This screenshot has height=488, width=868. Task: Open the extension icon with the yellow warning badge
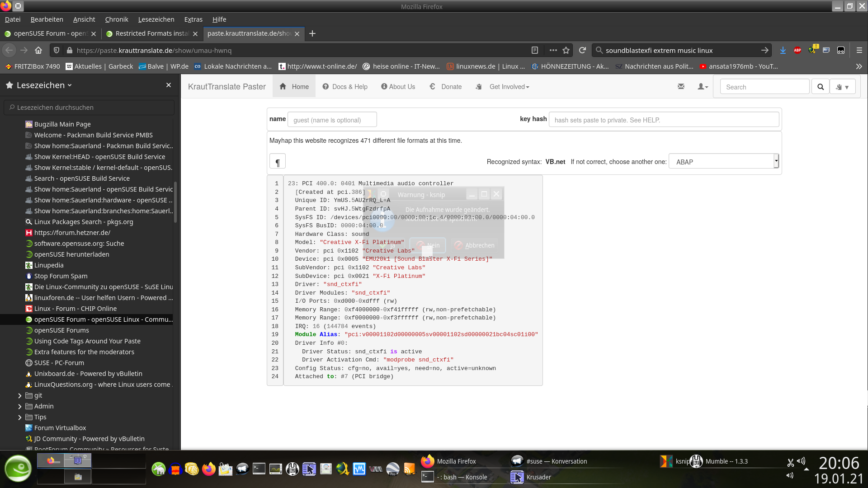tap(812, 50)
